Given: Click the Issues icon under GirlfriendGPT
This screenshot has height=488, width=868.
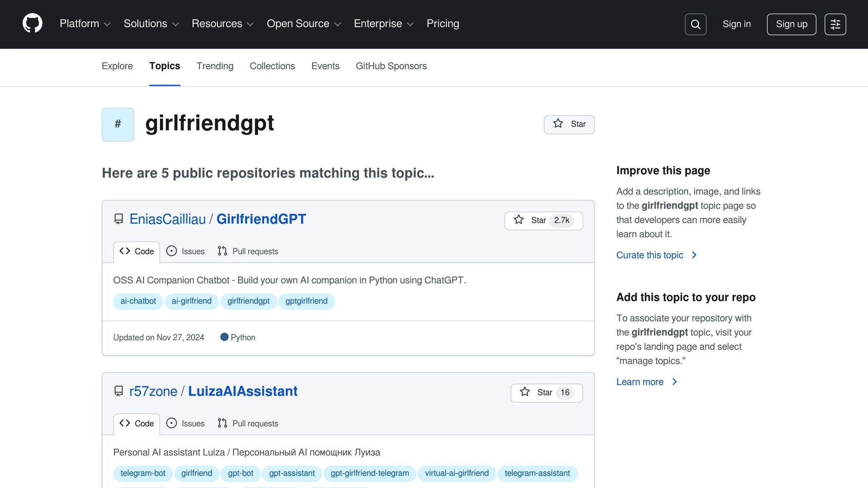Looking at the screenshot, I should point(171,251).
